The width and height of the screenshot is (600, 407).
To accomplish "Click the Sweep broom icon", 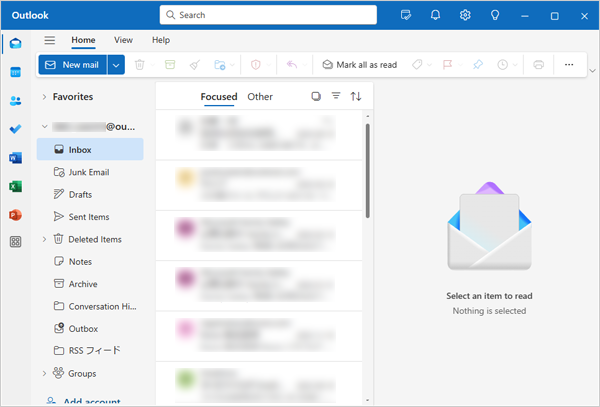I will coord(195,65).
